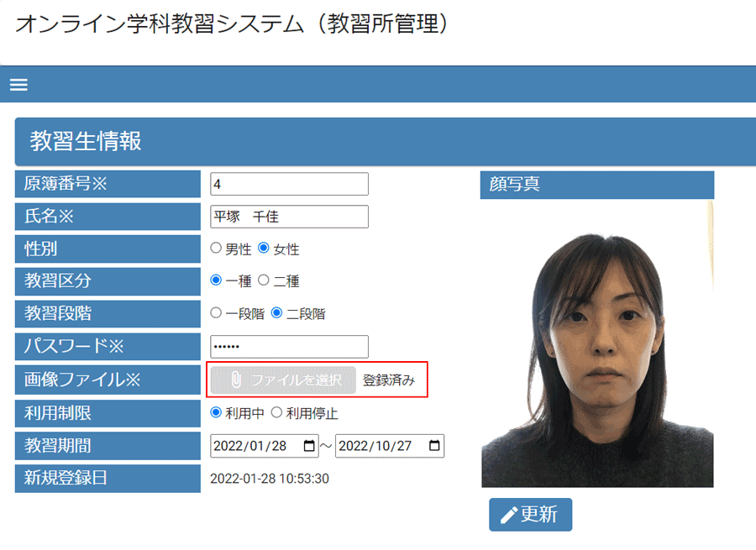Screen dimensions: 756x550
Task: Select the 男性 radio button
Action: coord(216,249)
